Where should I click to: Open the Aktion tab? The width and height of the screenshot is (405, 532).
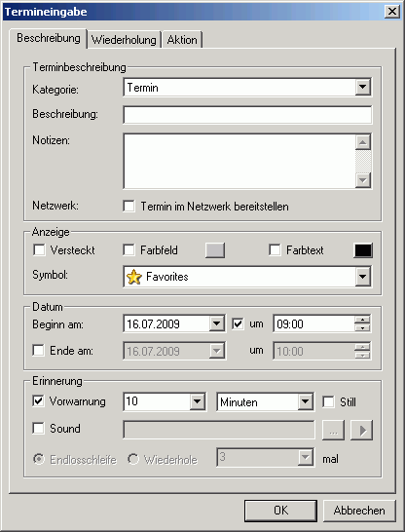tap(182, 39)
